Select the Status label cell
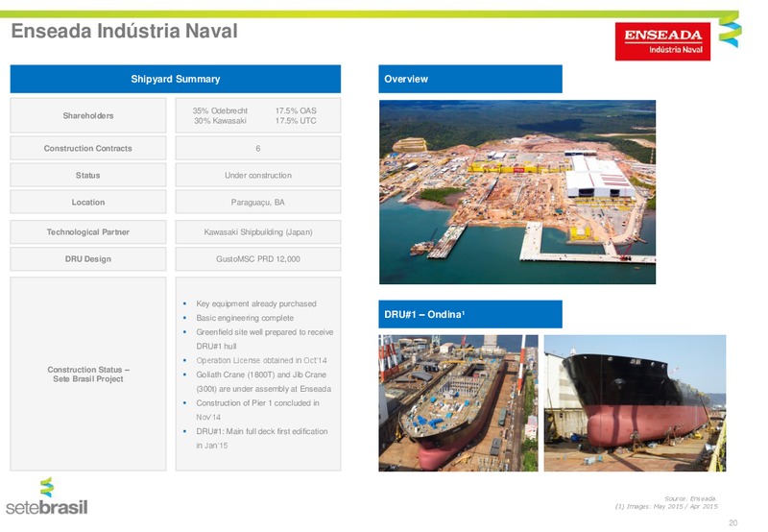The height and width of the screenshot is (532, 768). tap(88, 175)
